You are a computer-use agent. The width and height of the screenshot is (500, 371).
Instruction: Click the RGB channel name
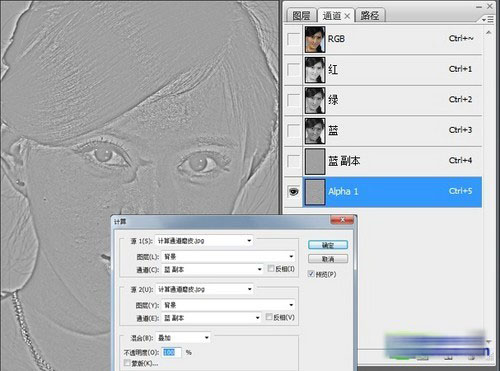tap(336, 39)
